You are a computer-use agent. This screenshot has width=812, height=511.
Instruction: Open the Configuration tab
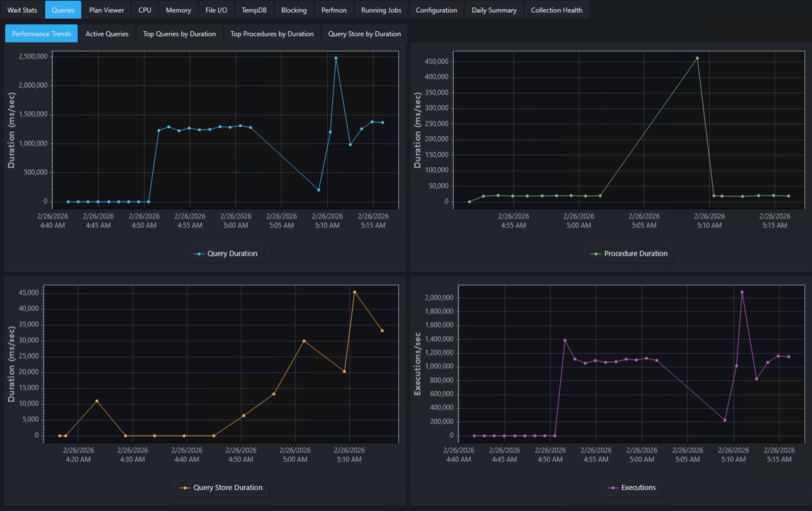pos(436,10)
